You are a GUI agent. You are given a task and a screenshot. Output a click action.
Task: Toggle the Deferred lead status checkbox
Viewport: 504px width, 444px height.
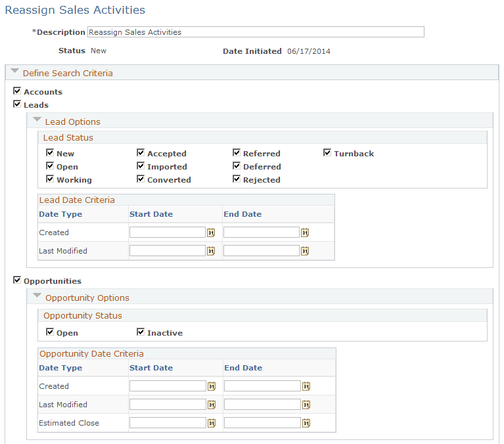237,166
